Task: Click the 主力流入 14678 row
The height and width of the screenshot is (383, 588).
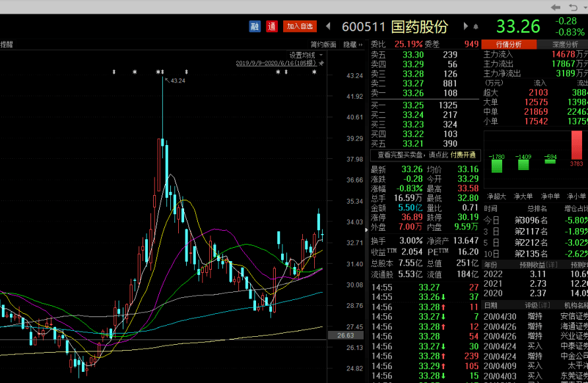Action: tap(535, 54)
